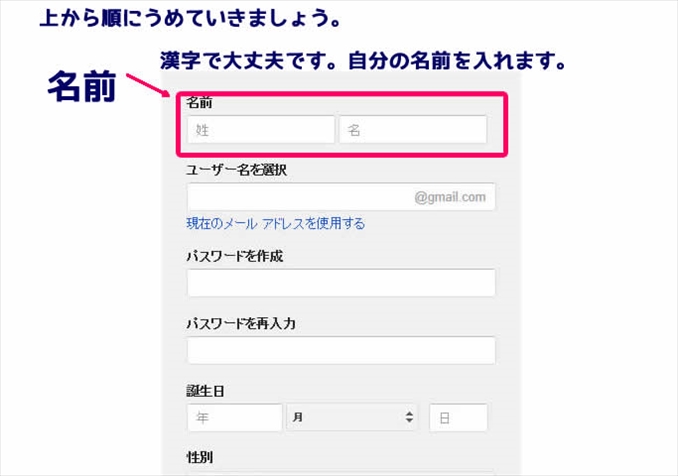
Task: Click the 性別 label
Action: tap(199, 458)
